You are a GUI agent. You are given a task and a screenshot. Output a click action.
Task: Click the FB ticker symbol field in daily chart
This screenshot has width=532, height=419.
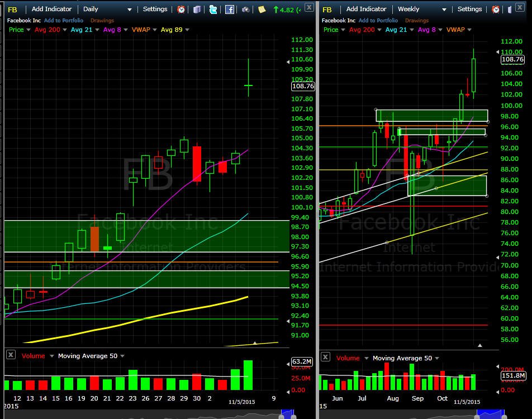pos(12,9)
